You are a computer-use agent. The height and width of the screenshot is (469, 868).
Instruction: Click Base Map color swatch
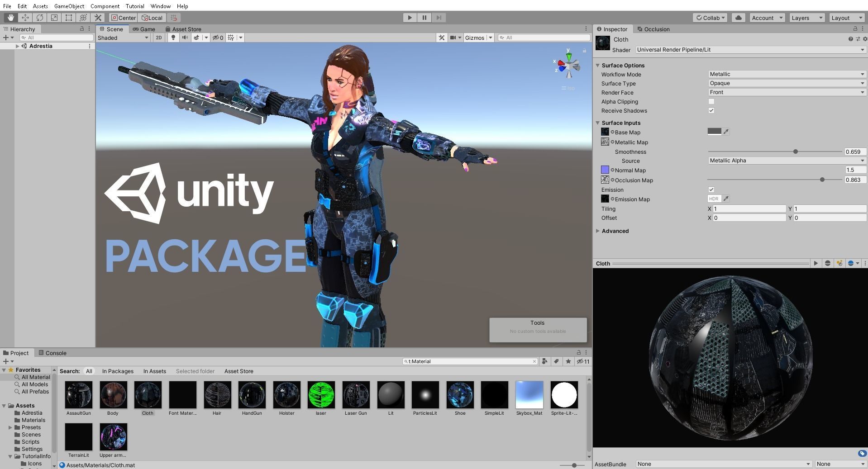click(x=714, y=132)
